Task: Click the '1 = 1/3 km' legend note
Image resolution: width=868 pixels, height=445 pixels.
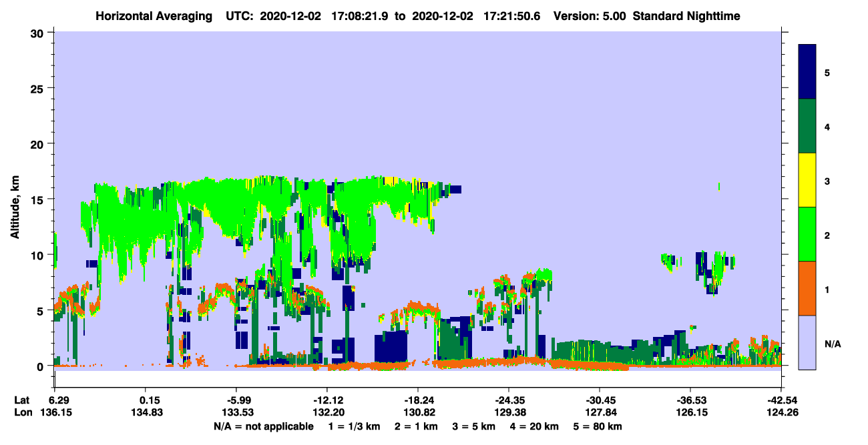Action: tap(354, 426)
